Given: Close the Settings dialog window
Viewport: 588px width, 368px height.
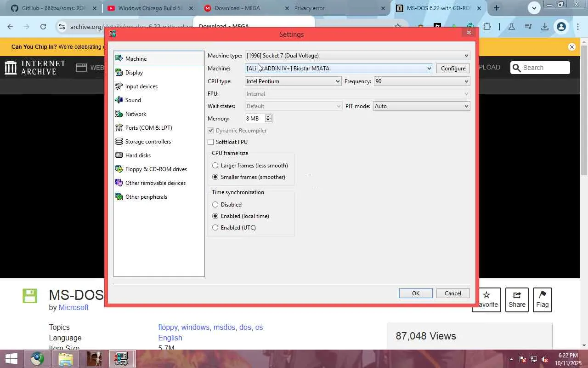Looking at the screenshot, I should coord(469,33).
